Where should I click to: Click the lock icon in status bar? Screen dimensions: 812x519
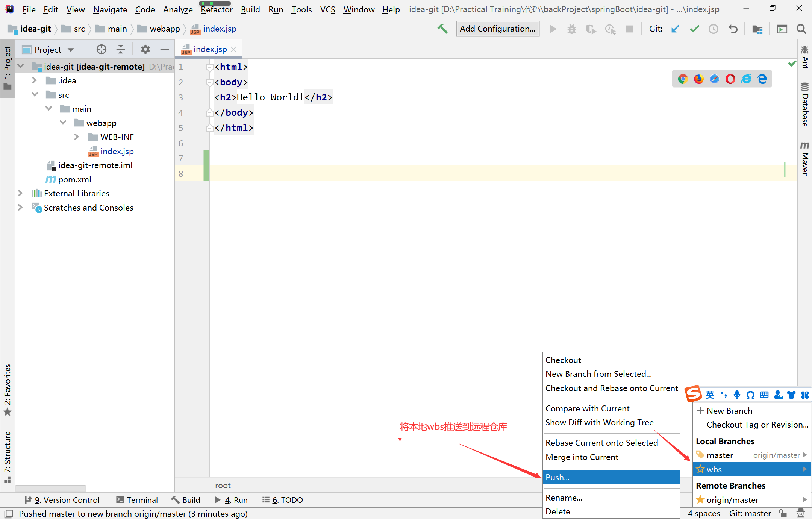(783, 513)
